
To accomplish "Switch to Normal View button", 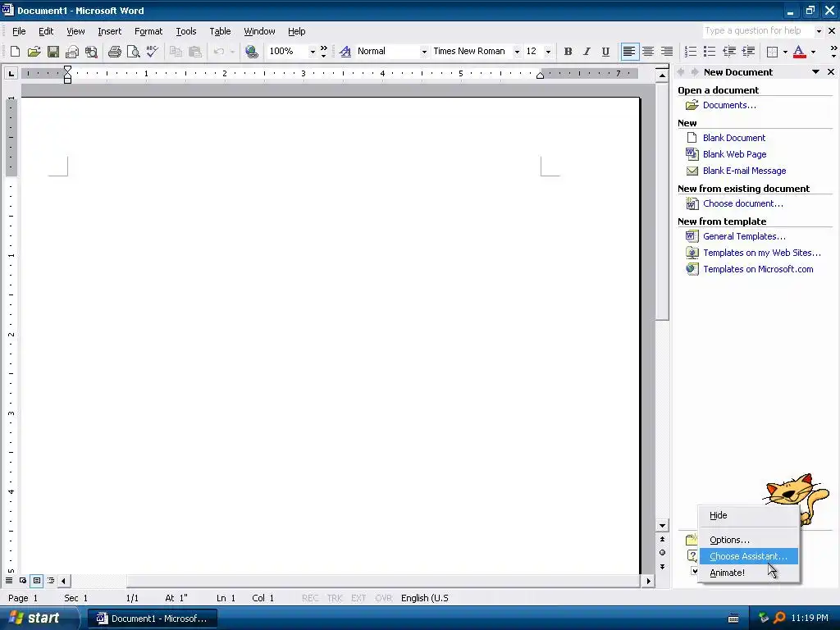I will (9, 581).
